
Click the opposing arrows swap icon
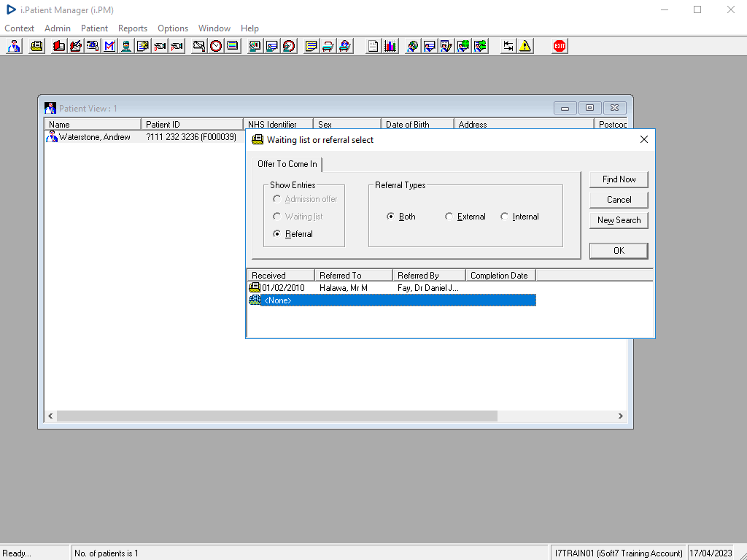tap(508, 46)
